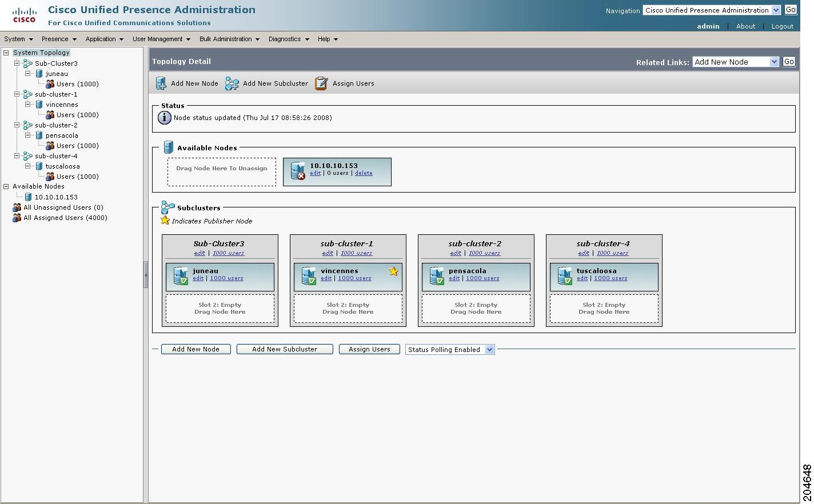Click the publisher star on vincennes node

coord(393,271)
